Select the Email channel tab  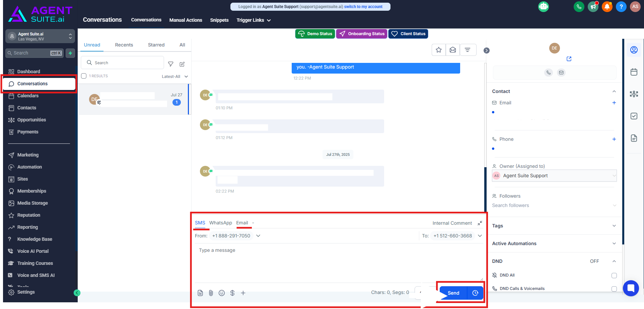pyautogui.click(x=242, y=223)
